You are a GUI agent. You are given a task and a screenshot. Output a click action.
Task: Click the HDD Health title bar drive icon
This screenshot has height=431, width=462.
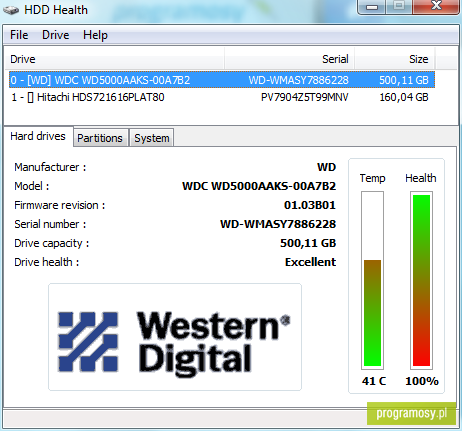[11, 10]
